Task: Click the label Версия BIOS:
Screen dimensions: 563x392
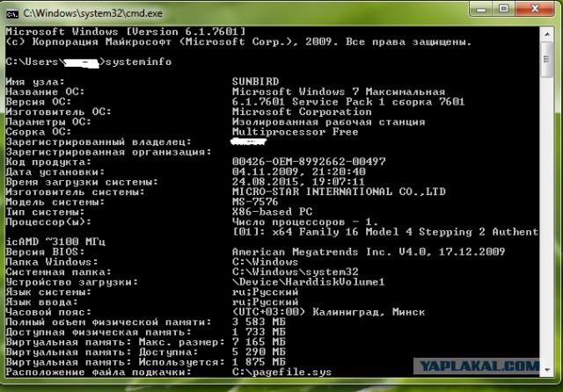Action: pyautogui.click(x=45, y=251)
